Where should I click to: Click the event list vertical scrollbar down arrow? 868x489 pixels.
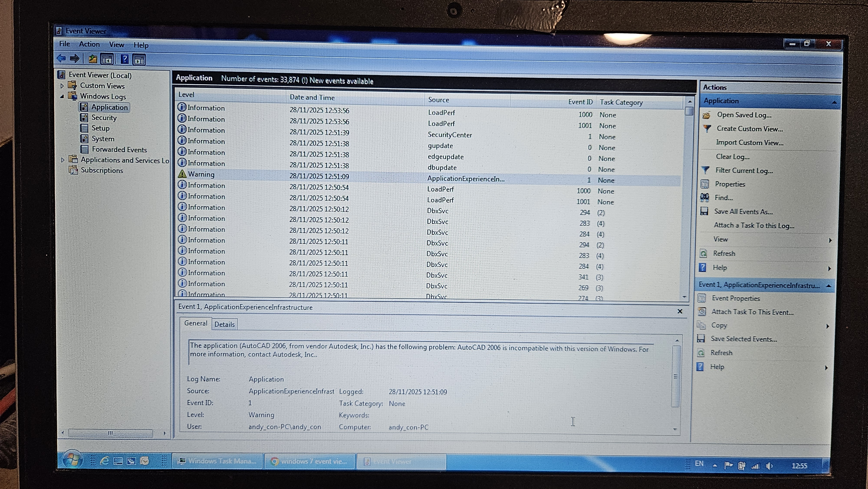point(684,297)
